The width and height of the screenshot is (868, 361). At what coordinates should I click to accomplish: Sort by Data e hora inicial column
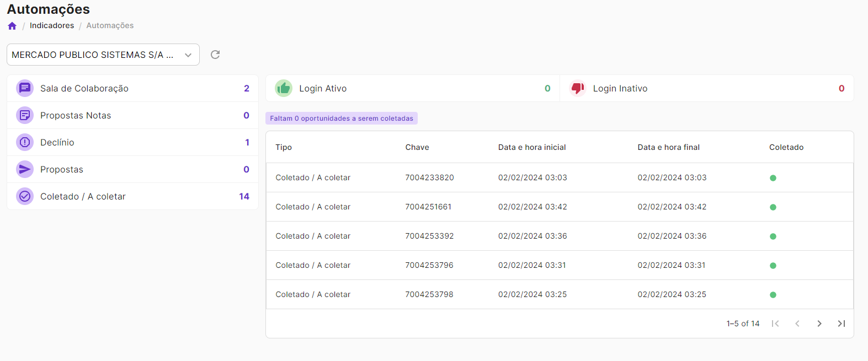532,147
